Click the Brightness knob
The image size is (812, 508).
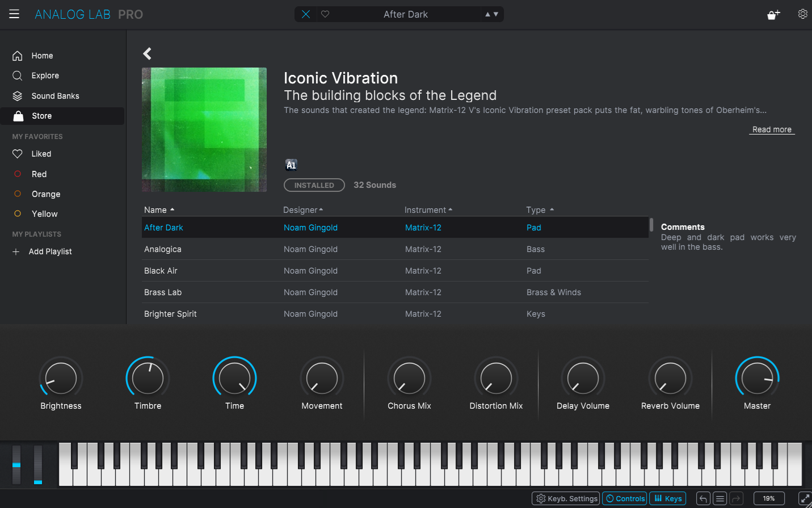point(61,378)
